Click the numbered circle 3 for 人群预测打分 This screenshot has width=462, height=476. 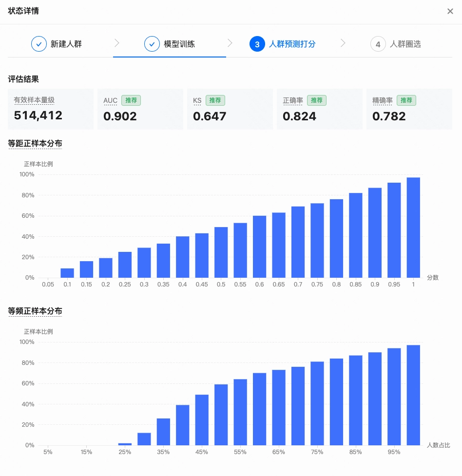257,44
